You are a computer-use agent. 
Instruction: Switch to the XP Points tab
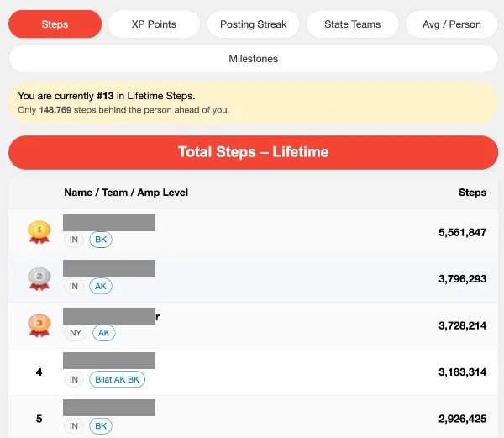(x=154, y=24)
